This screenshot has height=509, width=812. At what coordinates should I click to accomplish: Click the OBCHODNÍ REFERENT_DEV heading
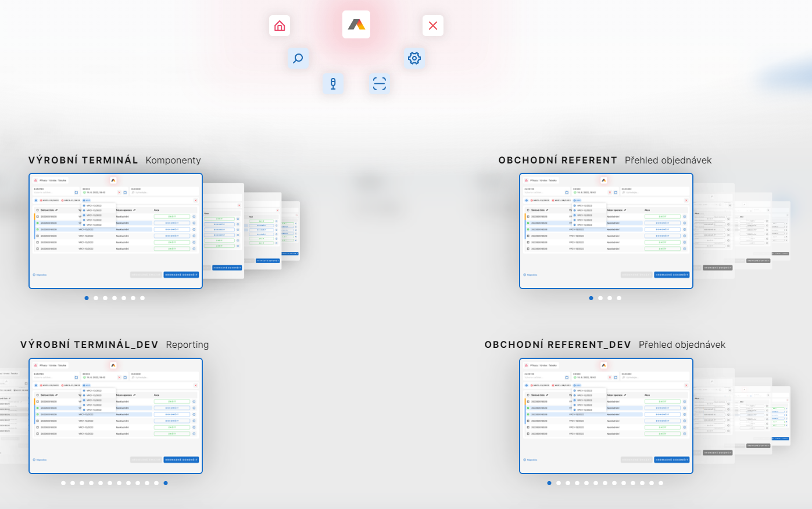coord(557,345)
